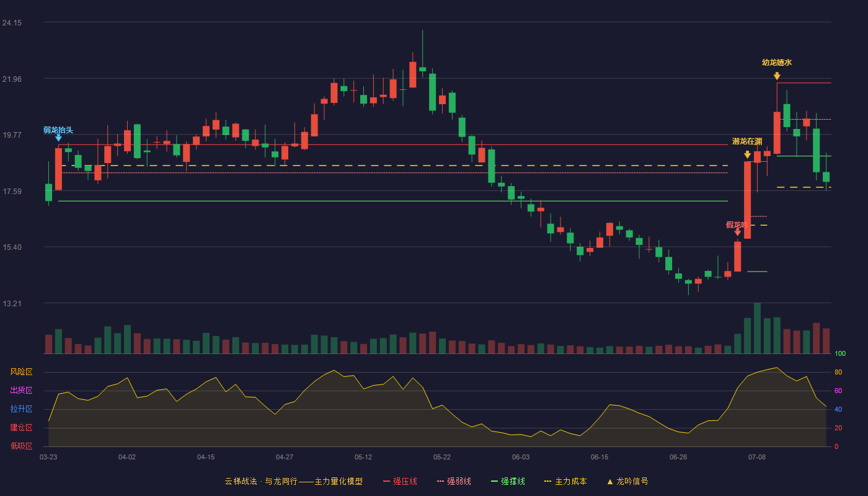Click the blue arrow under 弱龙抬头 signal

[58, 138]
